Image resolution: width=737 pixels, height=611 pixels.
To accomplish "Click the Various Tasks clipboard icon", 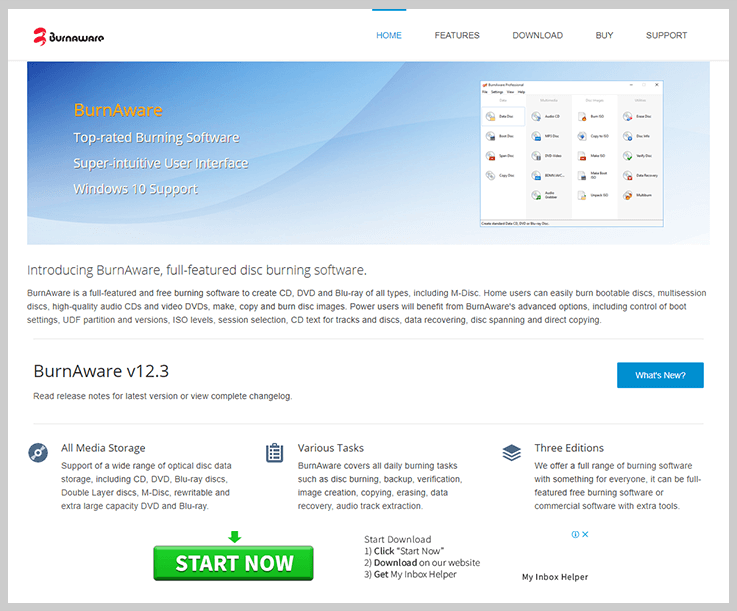I will pyautogui.click(x=274, y=453).
